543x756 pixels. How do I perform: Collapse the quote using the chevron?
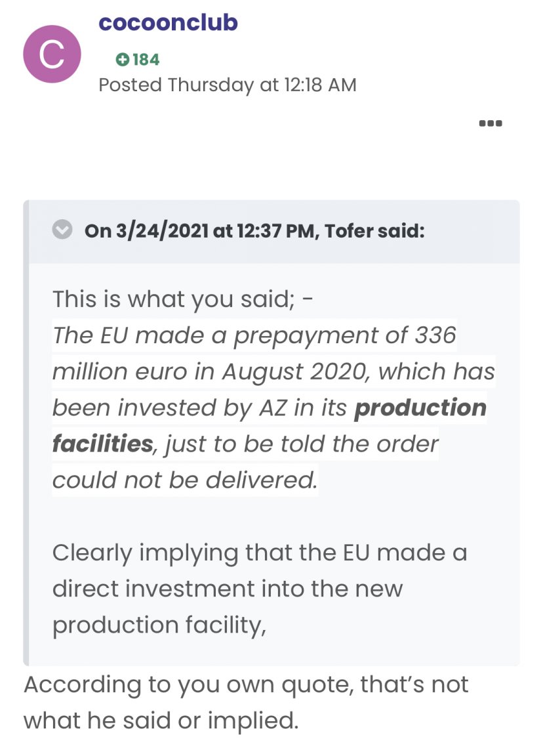coord(62,231)
